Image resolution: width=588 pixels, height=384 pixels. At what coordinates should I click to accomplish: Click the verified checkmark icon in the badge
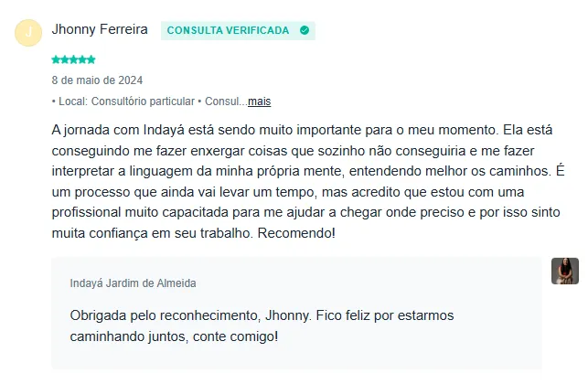pos(304,30)
